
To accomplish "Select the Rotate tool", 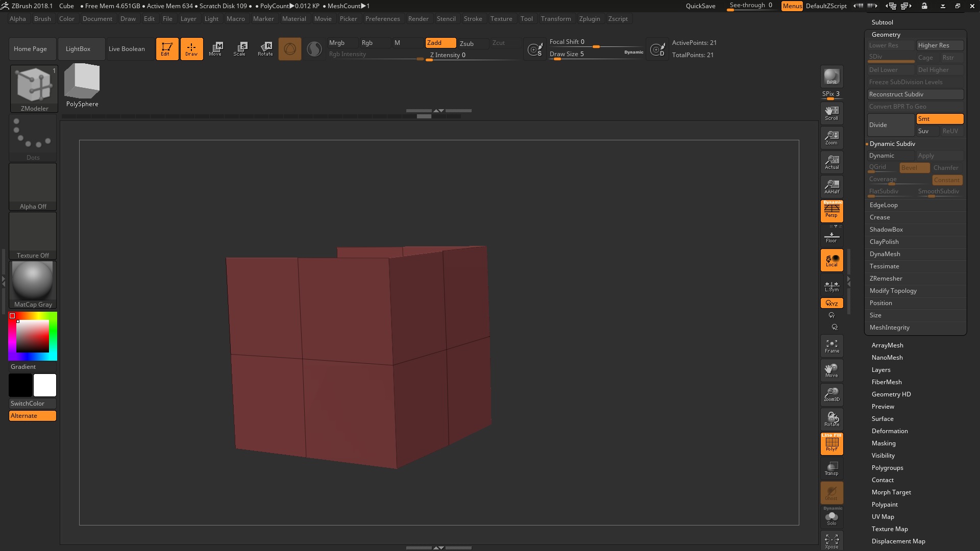I will [x=265, y=49].
